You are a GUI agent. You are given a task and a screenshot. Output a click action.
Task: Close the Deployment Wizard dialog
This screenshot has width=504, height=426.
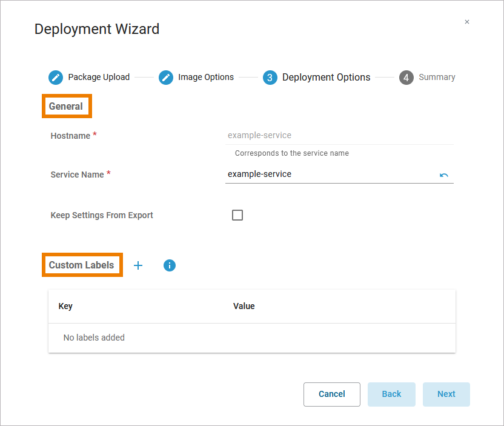pyautogui.click(x=467, y=22)
